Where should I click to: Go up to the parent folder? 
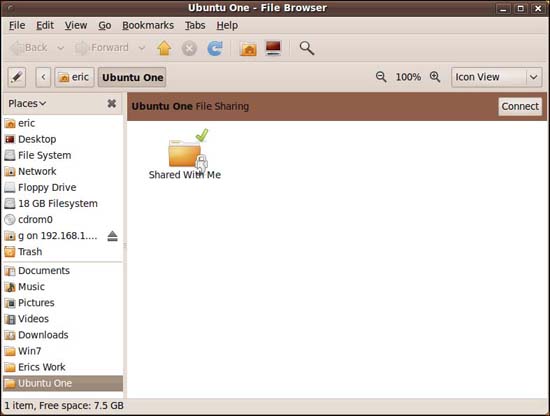point(164,48)
